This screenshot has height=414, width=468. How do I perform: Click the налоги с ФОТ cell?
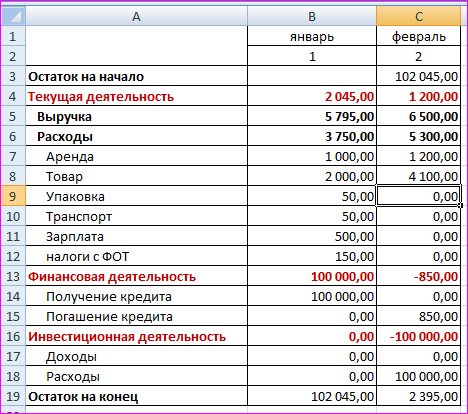pos(136,256)
